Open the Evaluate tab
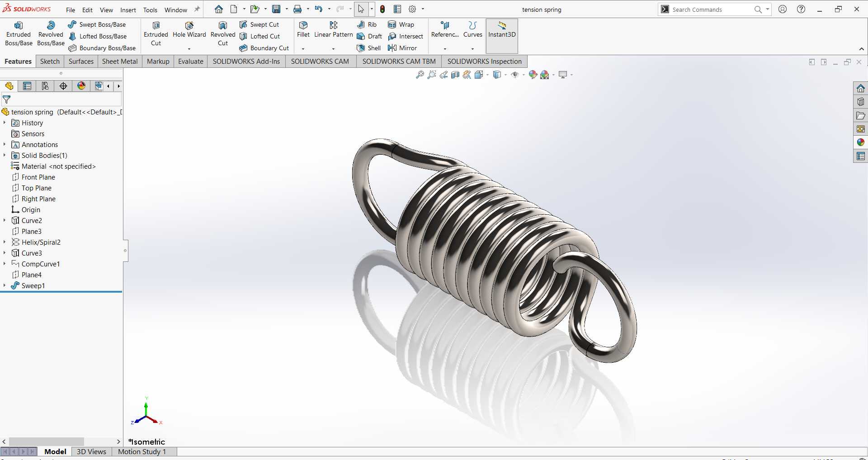Screen dimensions: 868x460 (191, 62)
